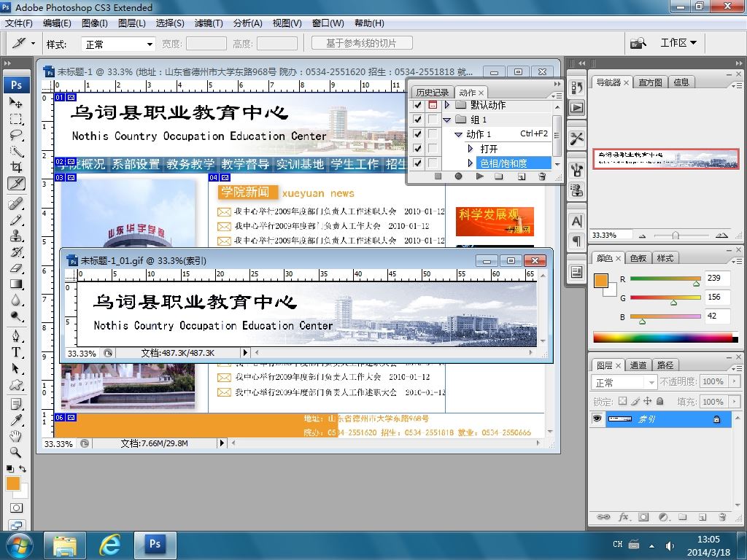
Task: Toggle the 色相/饱和度 step checkbox
Action: tap(417, 163)
